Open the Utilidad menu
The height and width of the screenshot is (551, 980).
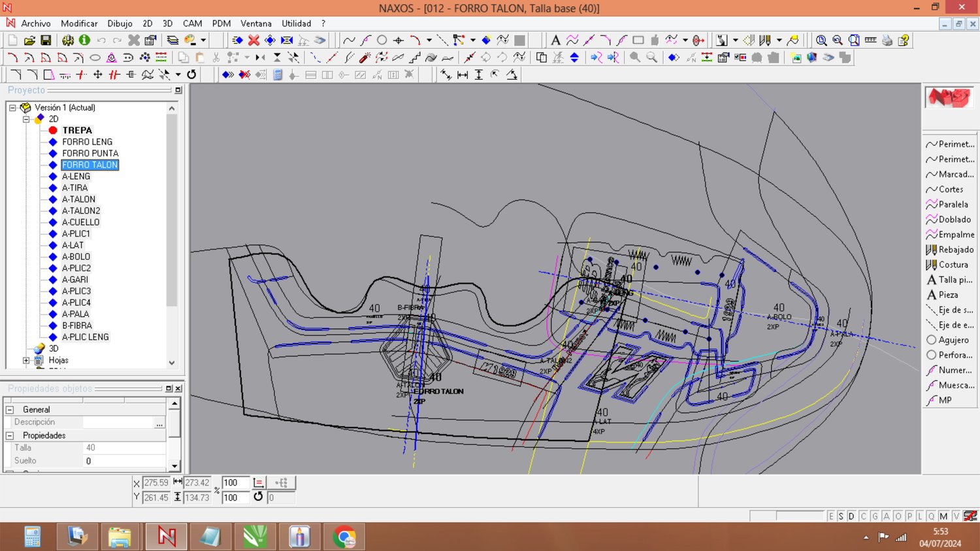pyautogui.click(x=296, y=24)
